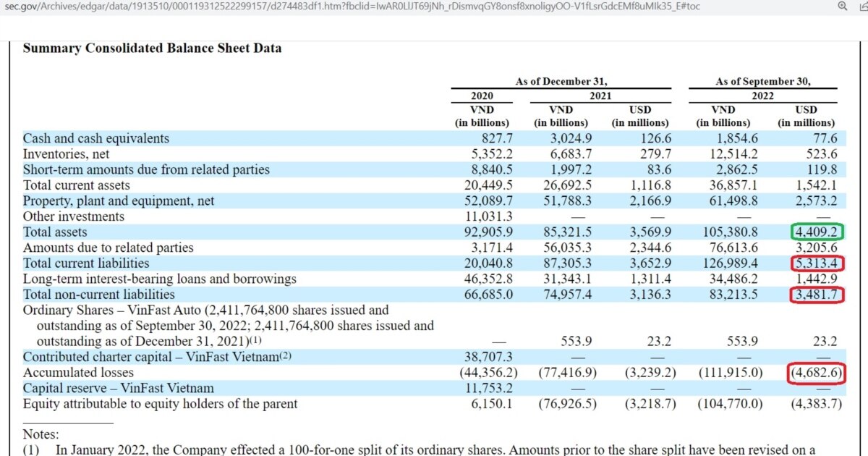Click non-current liabilities value "66,685.0"
The image size is (868, 456).
487,295
